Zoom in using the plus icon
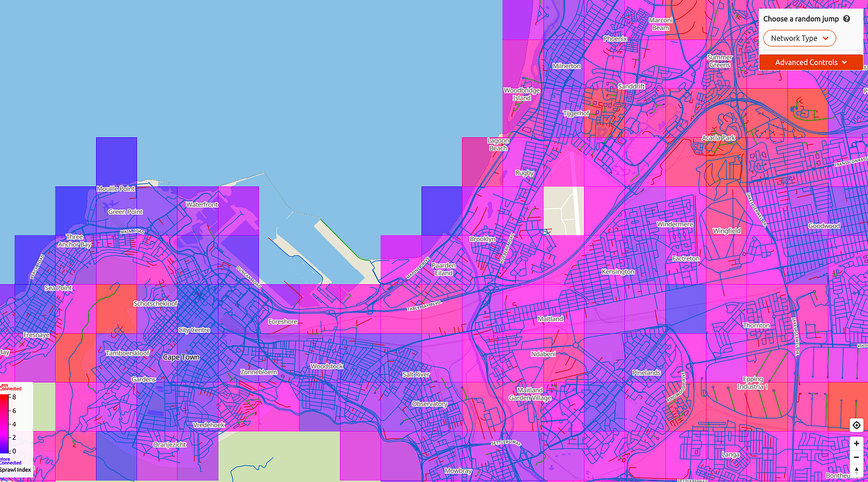868x482 pixels. click(856, 443)
